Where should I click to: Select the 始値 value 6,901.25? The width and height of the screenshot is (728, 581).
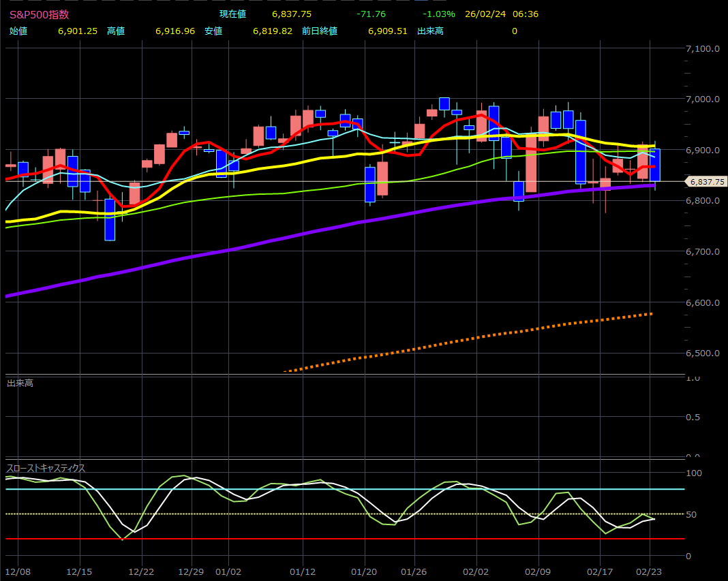click(x=78, y=31)
